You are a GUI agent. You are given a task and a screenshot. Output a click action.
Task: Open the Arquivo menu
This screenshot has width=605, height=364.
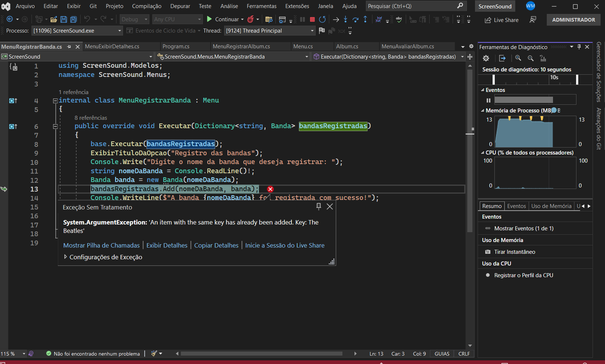(25, 6)
